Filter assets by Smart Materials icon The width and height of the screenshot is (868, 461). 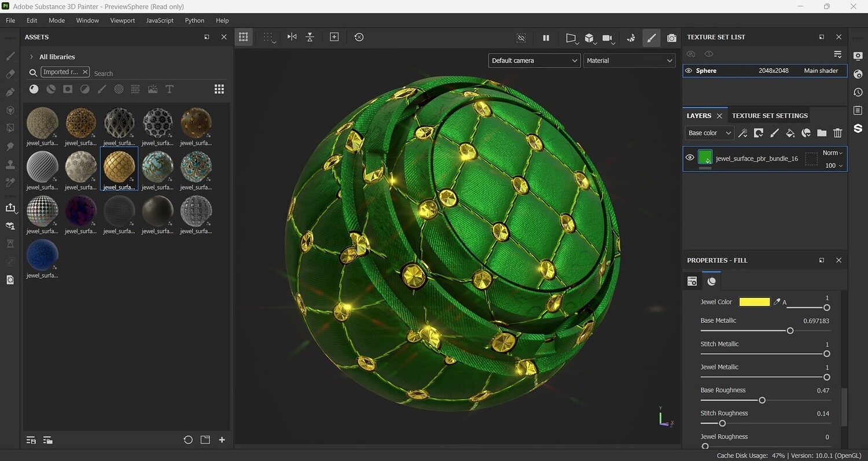pos(51,89)
